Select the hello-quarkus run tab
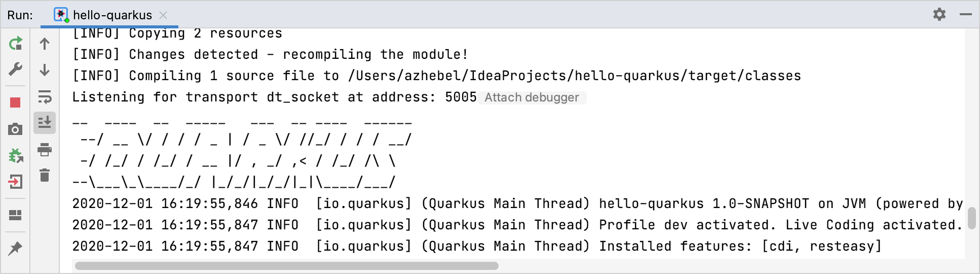This screenshot has width=980, height=274. (112, 15)
